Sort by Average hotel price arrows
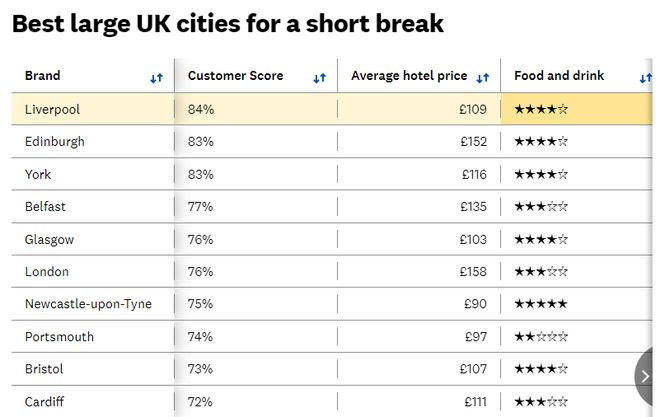This screenshot has width=660, height=417. pyautogui.click(x=483, y=78)
